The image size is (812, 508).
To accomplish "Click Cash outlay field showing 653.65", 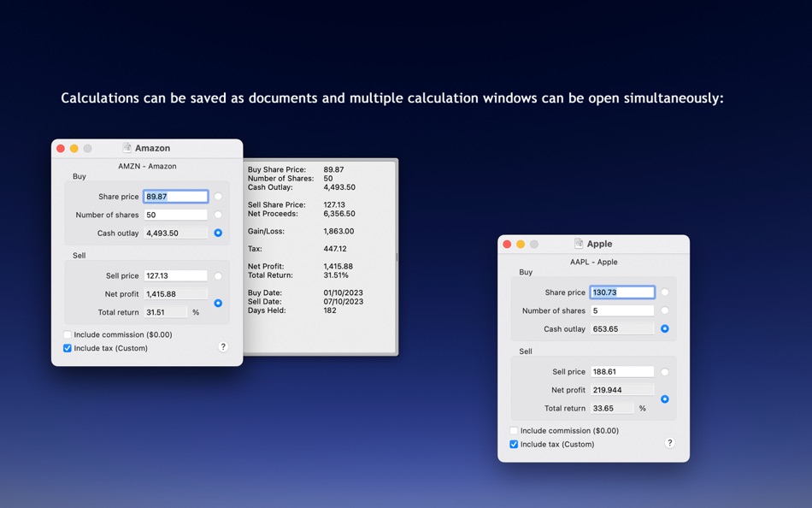I will click(x=622, y=328).
